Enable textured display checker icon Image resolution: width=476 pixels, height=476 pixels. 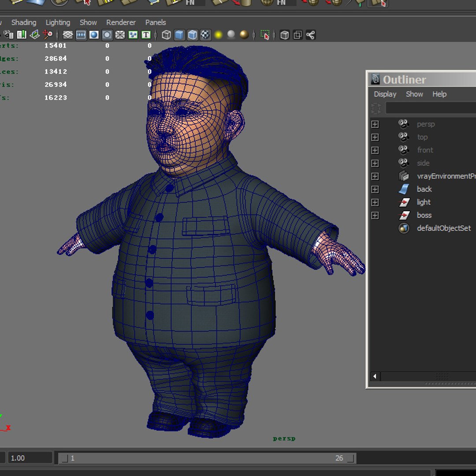pyautogui.click(x=205, y=35)
